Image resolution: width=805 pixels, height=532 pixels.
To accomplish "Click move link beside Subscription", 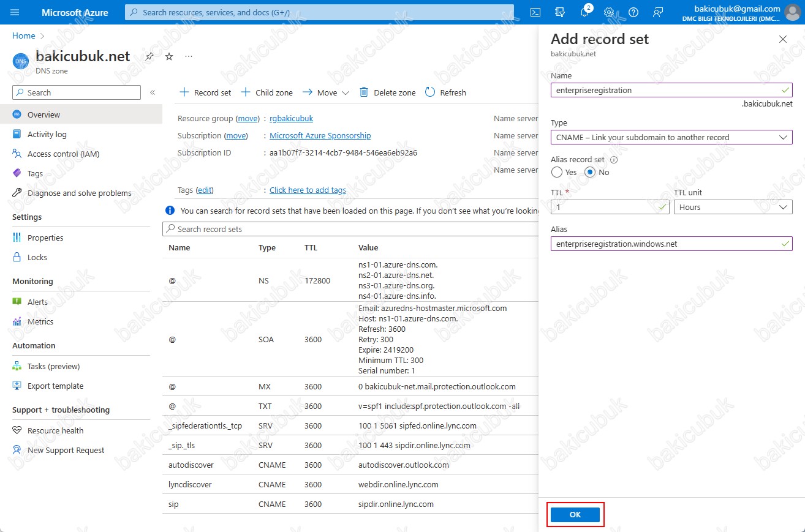I will 236,135.
